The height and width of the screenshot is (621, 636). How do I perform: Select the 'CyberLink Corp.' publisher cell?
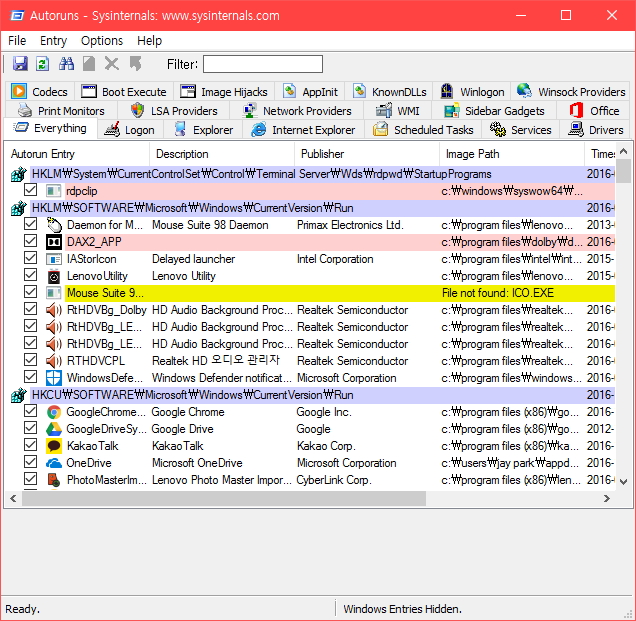click(x=334, y=480)
